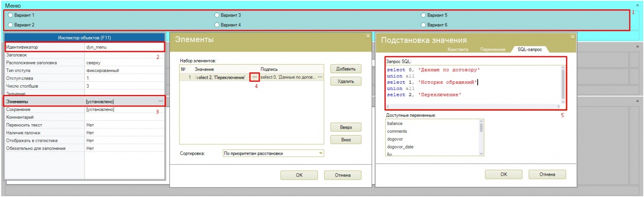Viewport: 644px width, 197px height.
Task: Open ellipsis editor for Элементы property
Action: pos(161,101)
